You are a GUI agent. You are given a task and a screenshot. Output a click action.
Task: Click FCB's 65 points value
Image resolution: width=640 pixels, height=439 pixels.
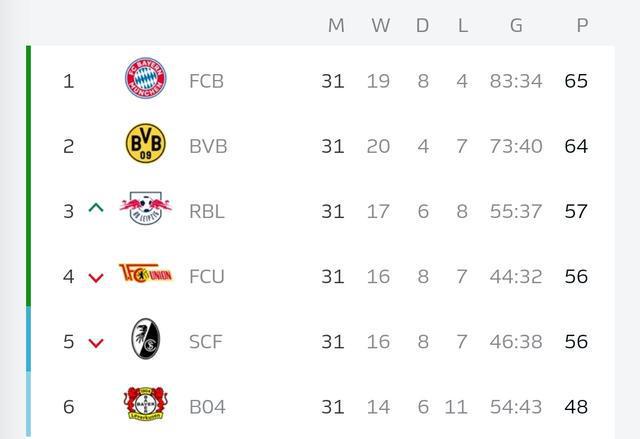(x=576, y=81)
